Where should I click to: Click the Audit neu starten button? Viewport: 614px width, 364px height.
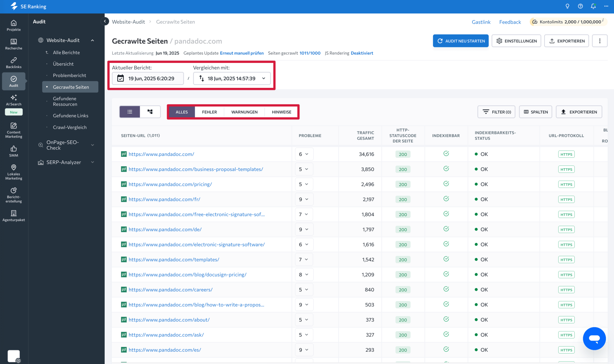click(x=460, y=41)
